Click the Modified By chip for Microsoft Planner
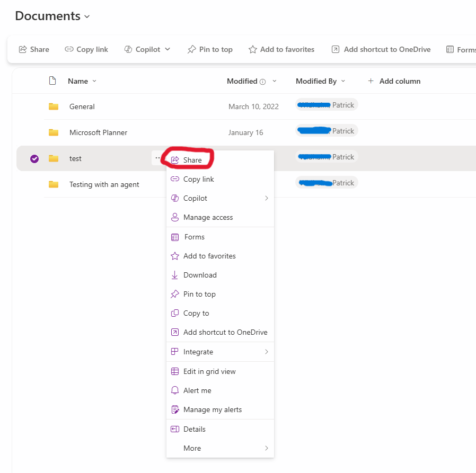Screen dimensions: 476x473 click(x=327, y=131)
